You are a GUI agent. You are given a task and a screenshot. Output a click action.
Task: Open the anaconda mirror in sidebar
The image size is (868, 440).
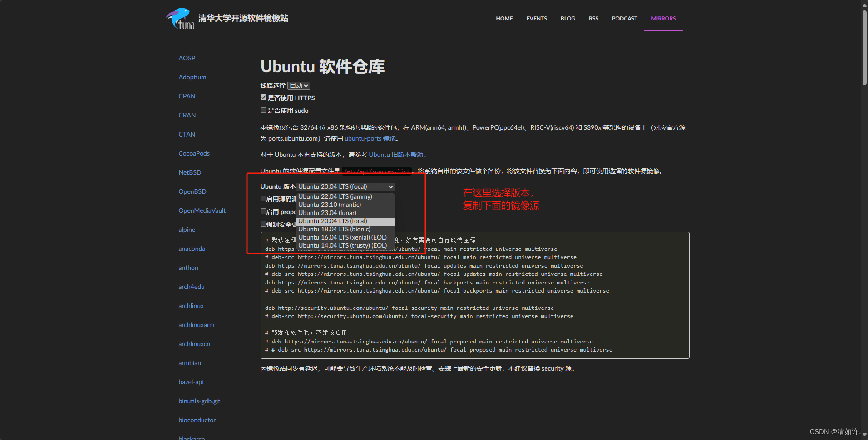[192, 249]
